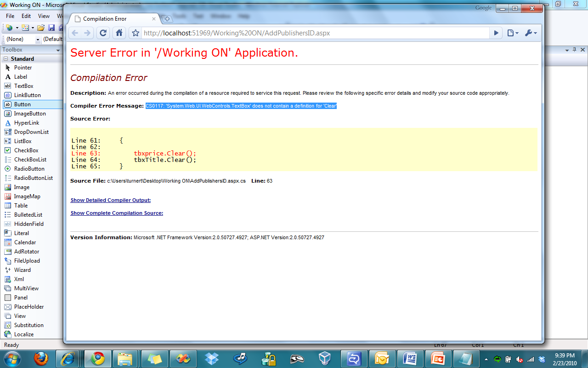Open the page menu dropdown
588x368 pixels.
513,33
